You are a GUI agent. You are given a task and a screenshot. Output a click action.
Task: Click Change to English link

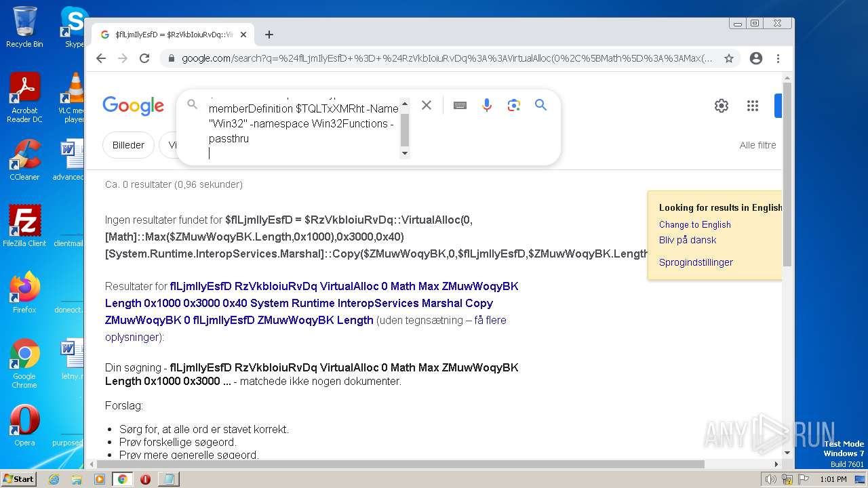[695, 224]
